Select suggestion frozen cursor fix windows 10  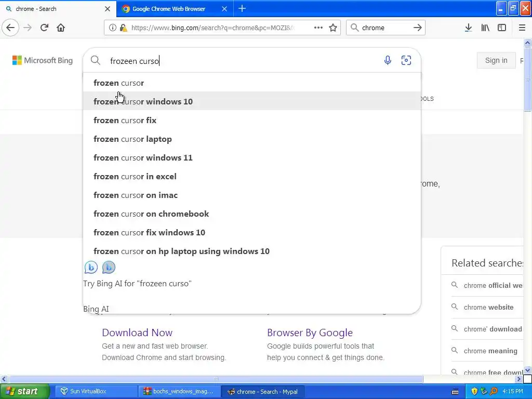pos(252,232)
